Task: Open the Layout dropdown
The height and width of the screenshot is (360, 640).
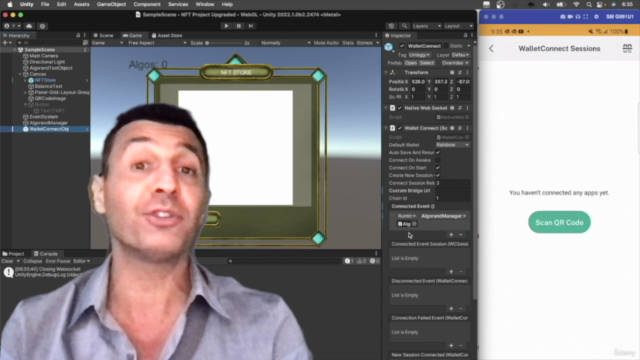Action: click(458, 26)
